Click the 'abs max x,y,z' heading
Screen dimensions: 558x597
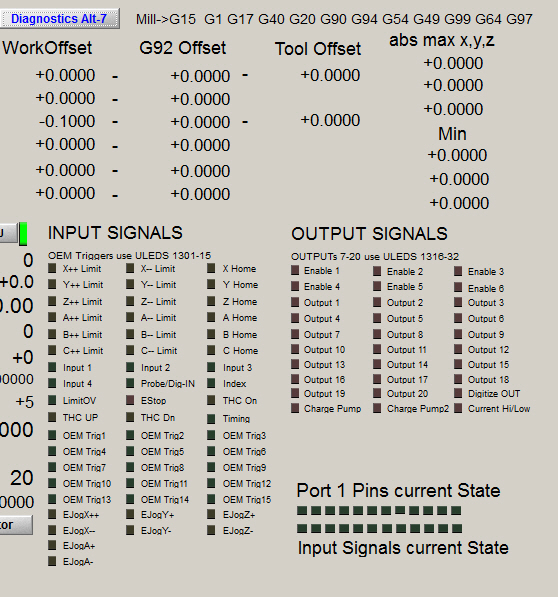[442, 40]
